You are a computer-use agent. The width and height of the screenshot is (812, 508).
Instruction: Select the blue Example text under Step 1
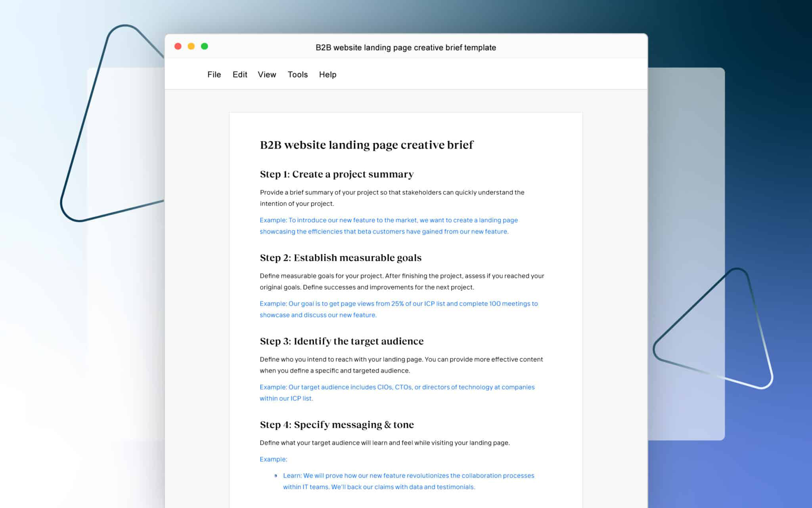point(389,225)
